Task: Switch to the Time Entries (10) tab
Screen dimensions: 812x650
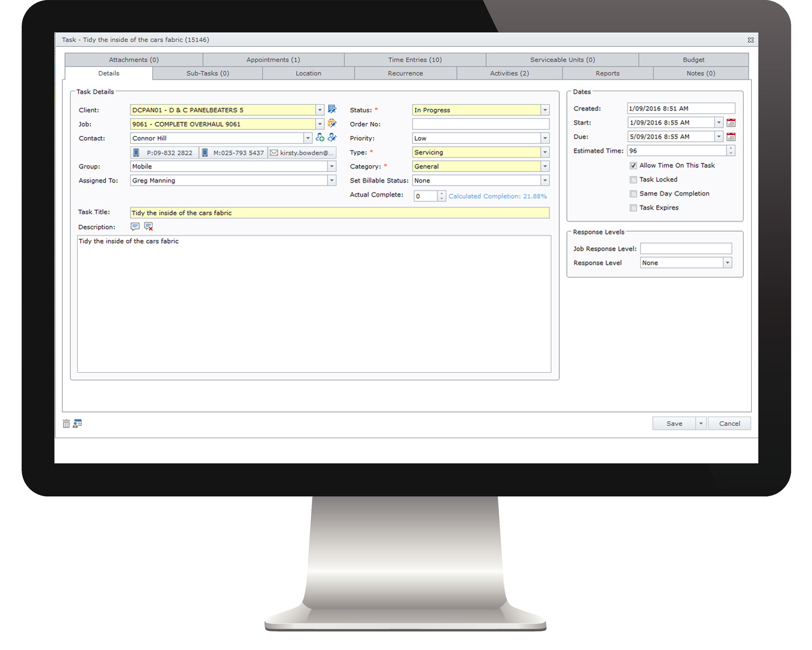Action: coord(415,60)
